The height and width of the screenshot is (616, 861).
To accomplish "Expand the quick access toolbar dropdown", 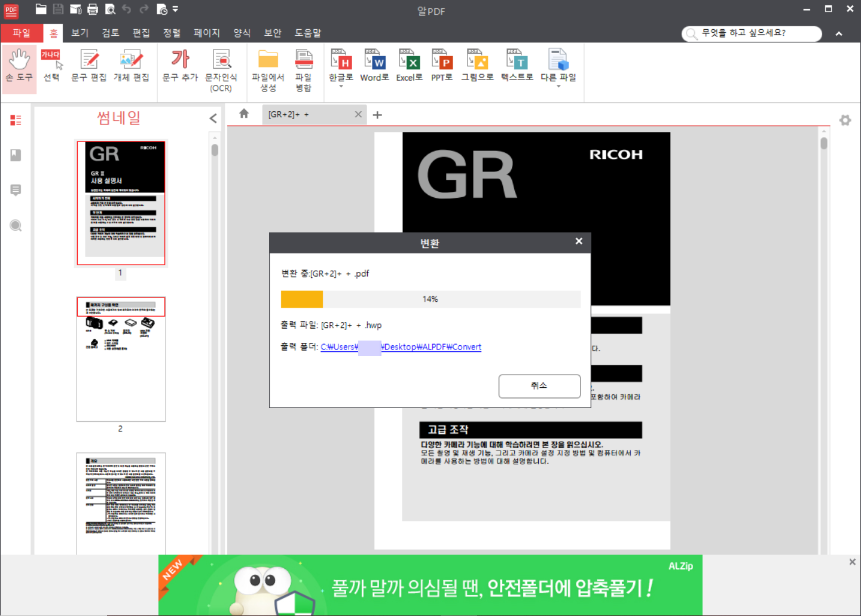I will point(175,9).
